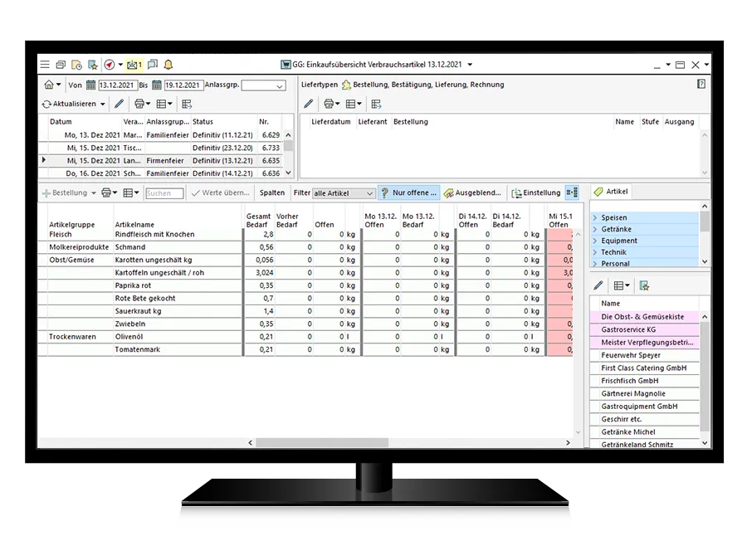Click the notification bell icon
This screenshot has height=560, width=747.
[x=168, y=65]
